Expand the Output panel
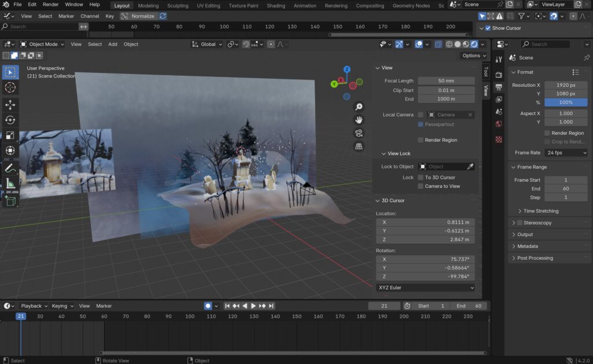 (525, 234)
